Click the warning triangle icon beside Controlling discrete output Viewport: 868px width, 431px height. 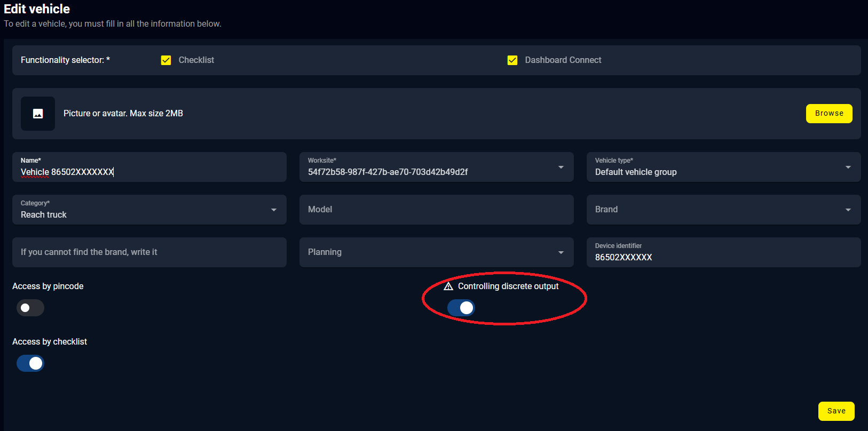pos(448,286)
